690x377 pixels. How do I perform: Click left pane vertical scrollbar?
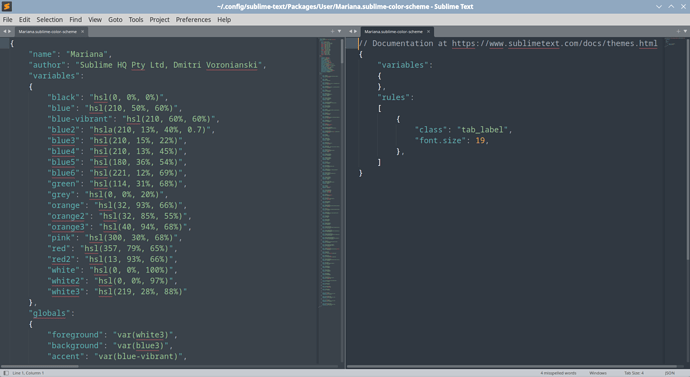[x=342, y=51]
